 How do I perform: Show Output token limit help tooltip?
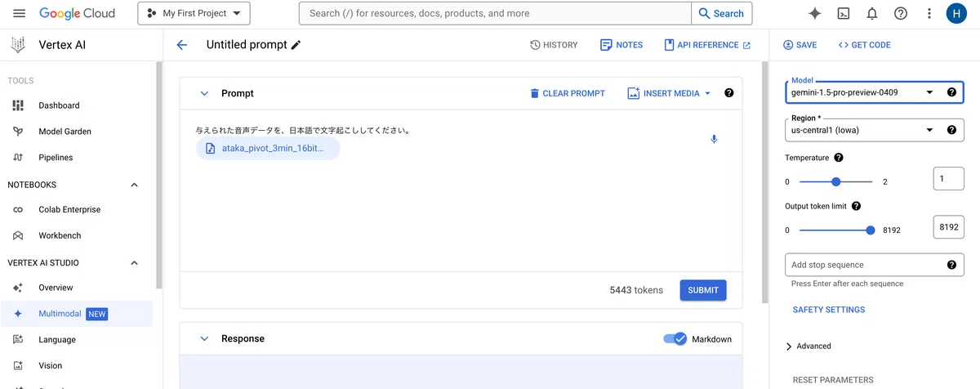[856, 207]
